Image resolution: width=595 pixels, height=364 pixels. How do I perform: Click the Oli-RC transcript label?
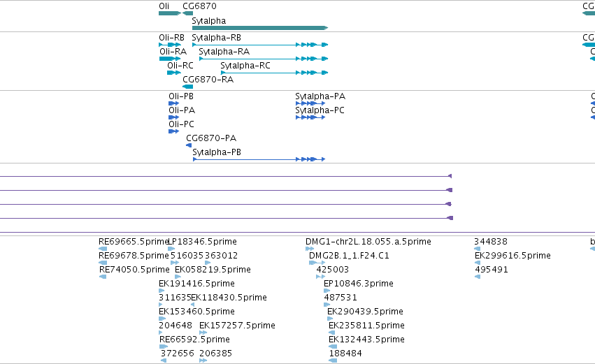[180, 66]
